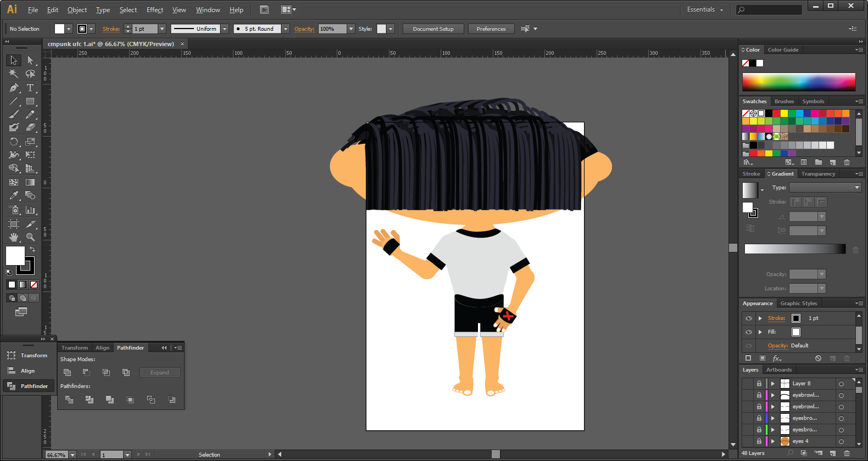Unlock Layer 8 via lock icon
The width and height of the screenshot is (868, 461).
click(759, 384)
